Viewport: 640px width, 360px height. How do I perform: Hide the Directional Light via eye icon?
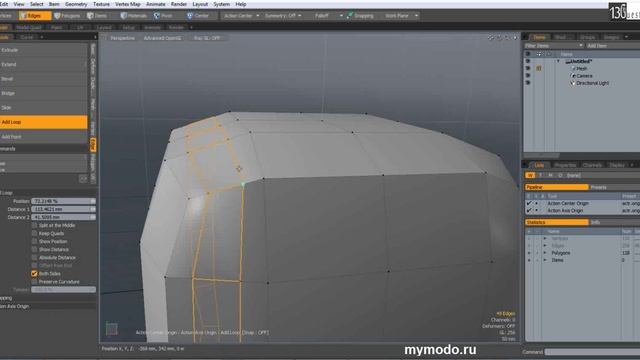click(528, 83)
